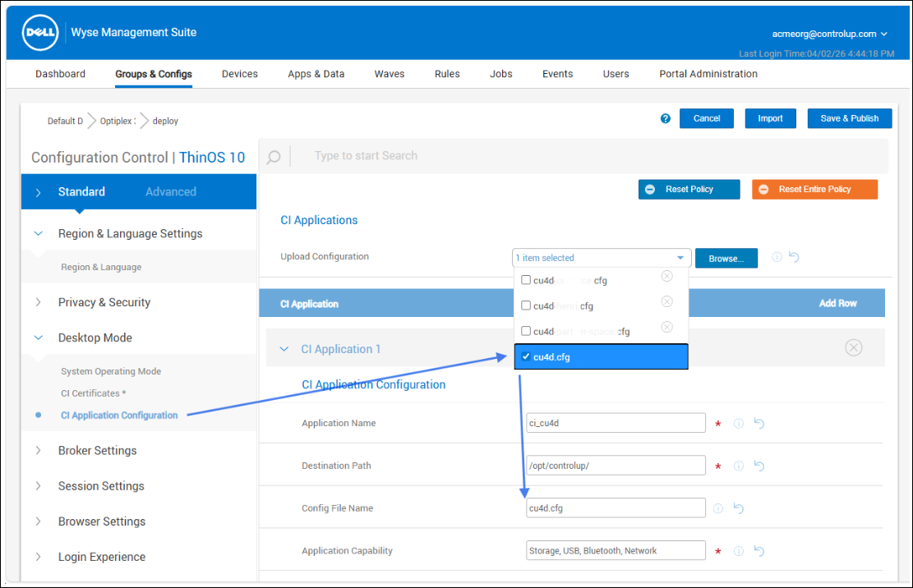Screen dimensions: 913x588
Task: Click the Destination Path input field
Action: click(x=616, y=466)
